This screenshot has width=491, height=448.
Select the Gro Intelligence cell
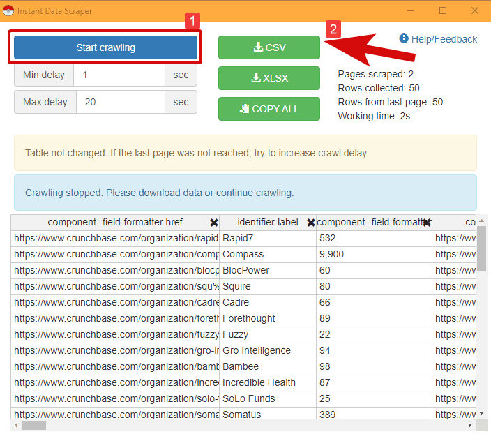point(268,350)
